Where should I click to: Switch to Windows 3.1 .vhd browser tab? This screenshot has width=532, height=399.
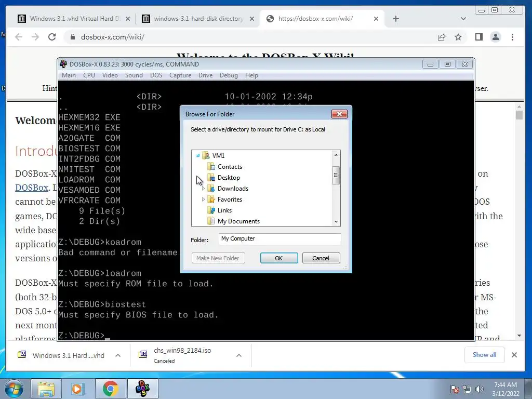click(x=75, y=19)
